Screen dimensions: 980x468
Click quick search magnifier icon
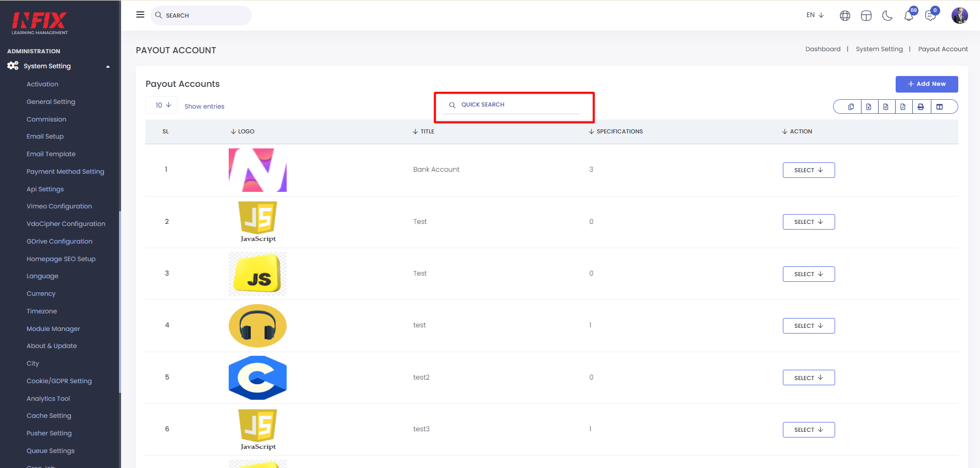[x=452, y=105]
